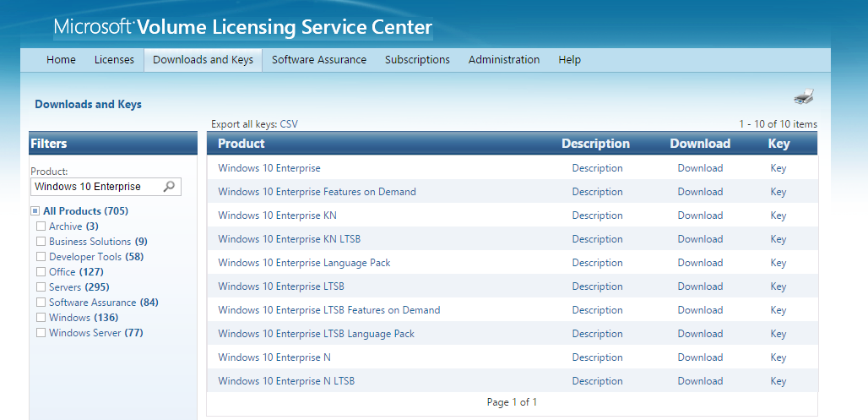Open the Software Assurance menu tab

319,60
